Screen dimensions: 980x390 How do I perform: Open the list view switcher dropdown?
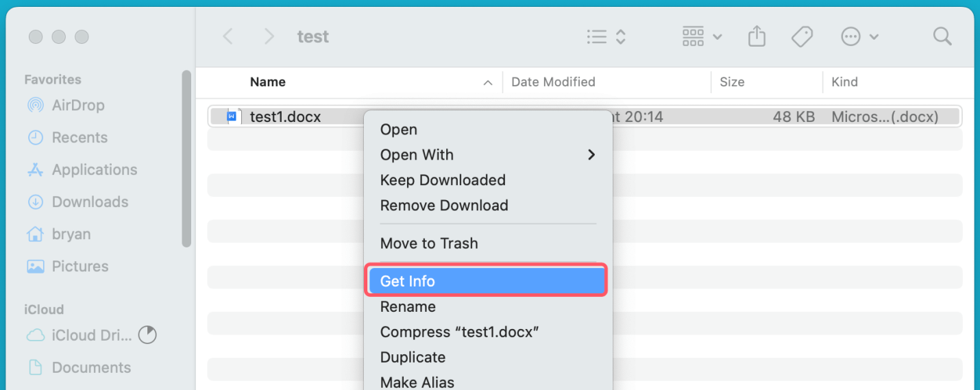coord(607,36)
